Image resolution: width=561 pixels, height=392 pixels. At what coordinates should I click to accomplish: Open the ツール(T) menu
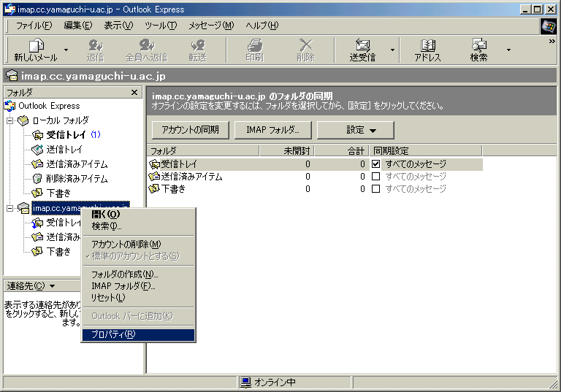(x=161, y=26)
